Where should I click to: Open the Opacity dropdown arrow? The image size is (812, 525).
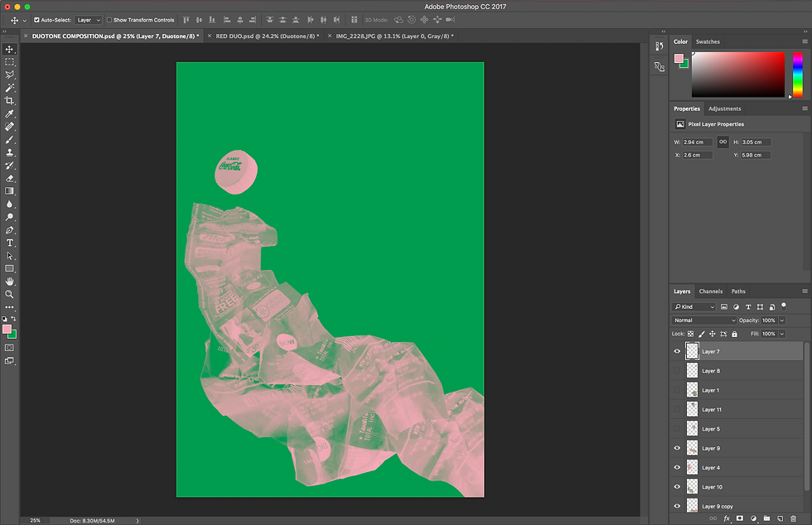pos(782,320)
